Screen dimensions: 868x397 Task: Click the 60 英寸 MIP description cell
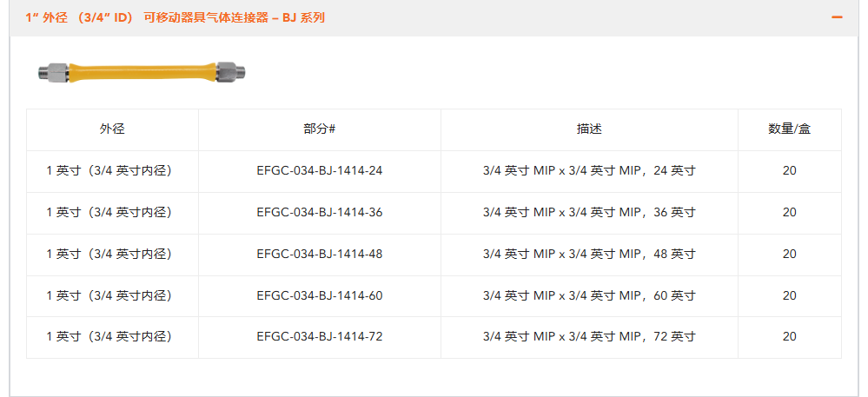(x=589, y=295)
